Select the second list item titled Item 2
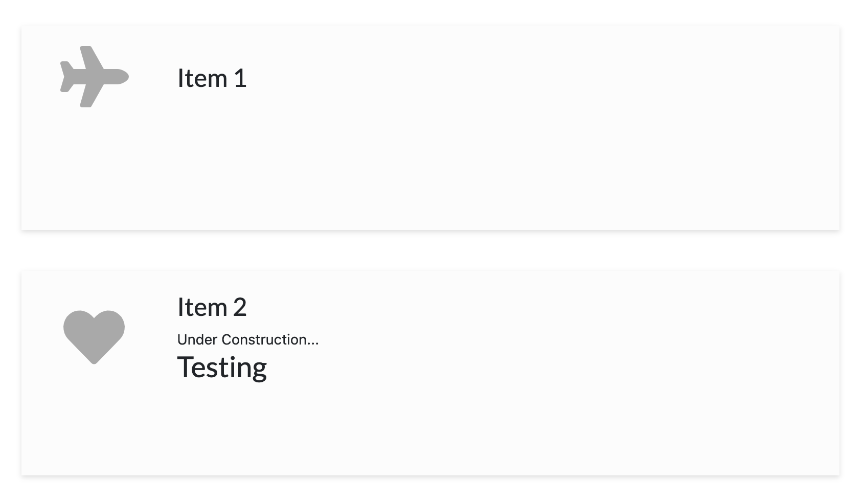 click(430, 373)
